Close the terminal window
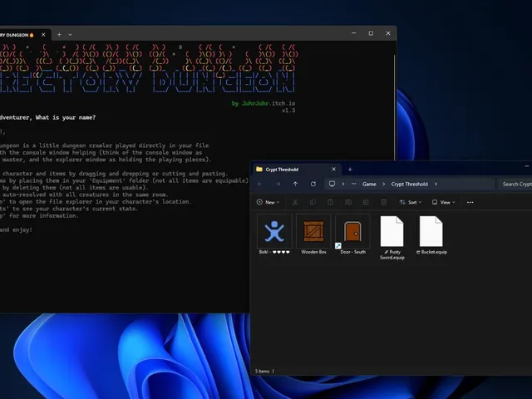The height and width of the screenshot is (399, 532). tap(388, 33)
